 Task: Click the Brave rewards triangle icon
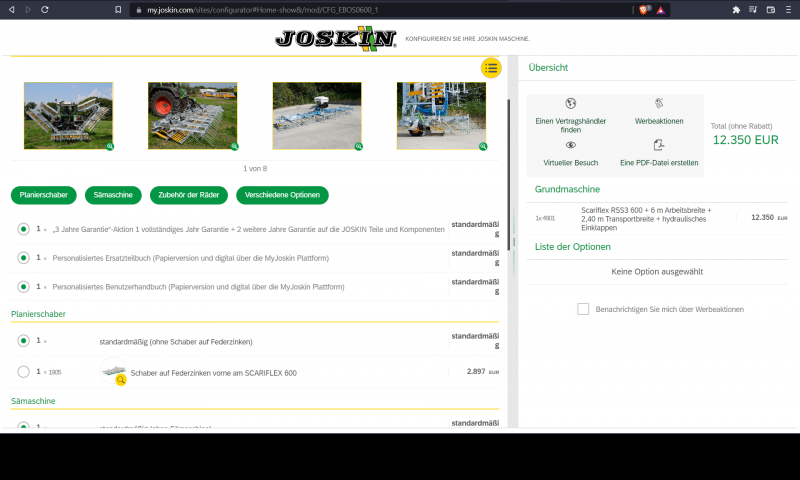[x=661, y=10]
